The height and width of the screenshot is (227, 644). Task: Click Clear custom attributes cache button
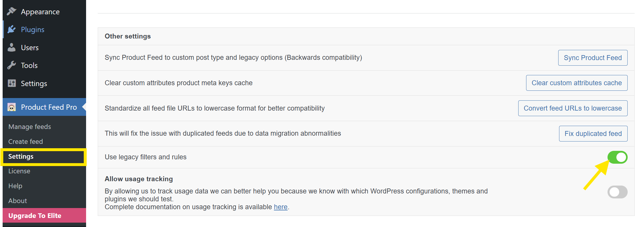[577, 83]
